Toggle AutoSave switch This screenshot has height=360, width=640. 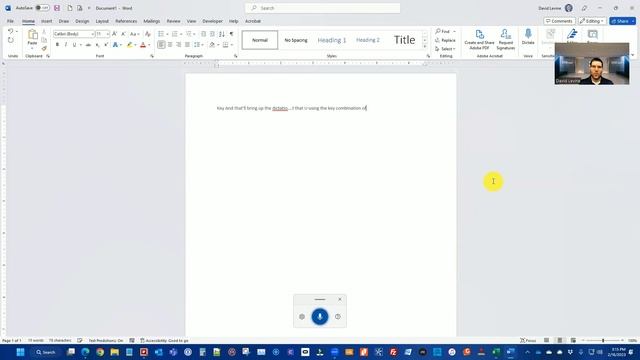click(42, 8)
